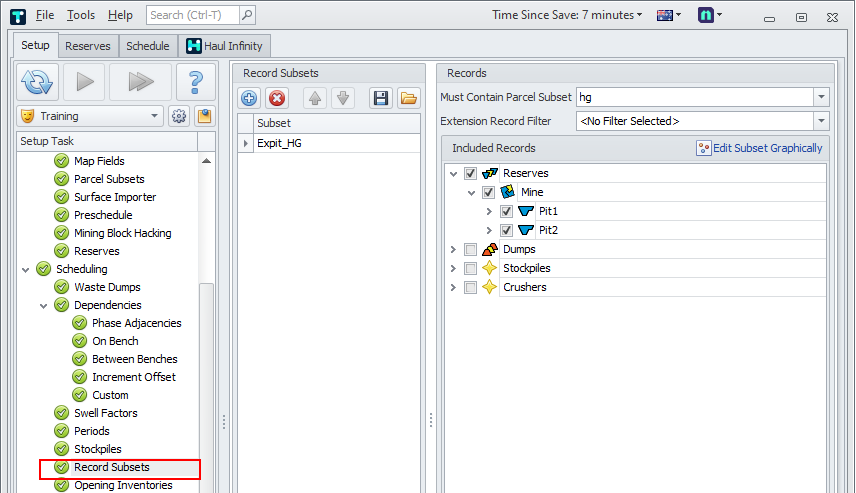
Task: Click the Edit Subset Graphically icon
Action: [704, 148]
